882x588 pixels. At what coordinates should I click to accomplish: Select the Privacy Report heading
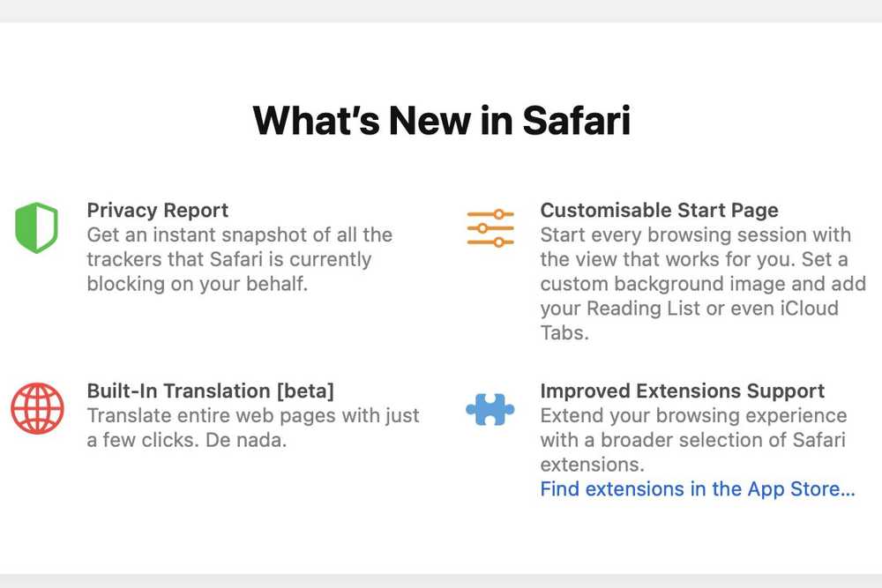pyautogui.click(x=158, y=210)
